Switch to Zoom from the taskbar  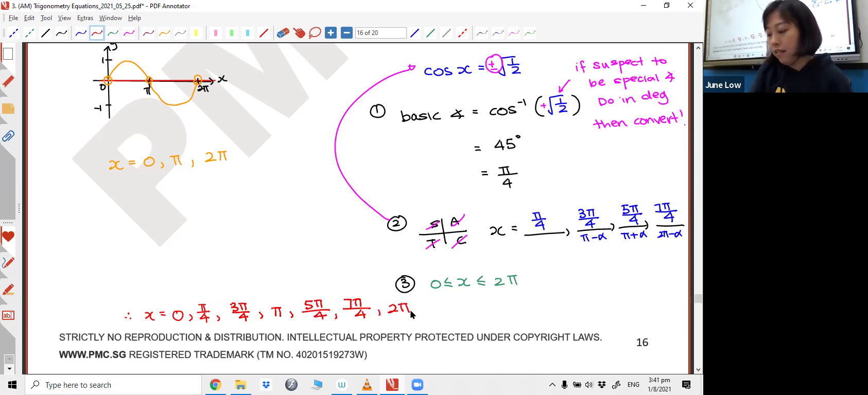pyautogui.click(x=418, y=385)
